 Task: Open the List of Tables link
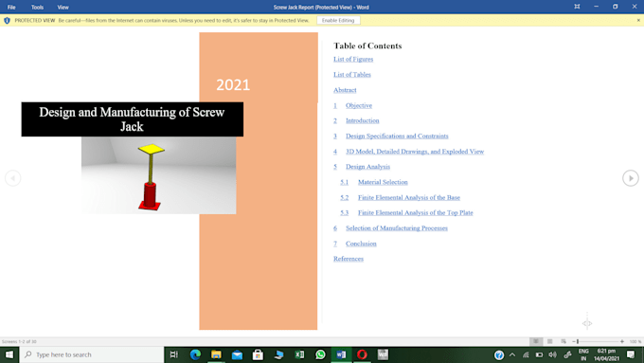click(x=352, y=75)
